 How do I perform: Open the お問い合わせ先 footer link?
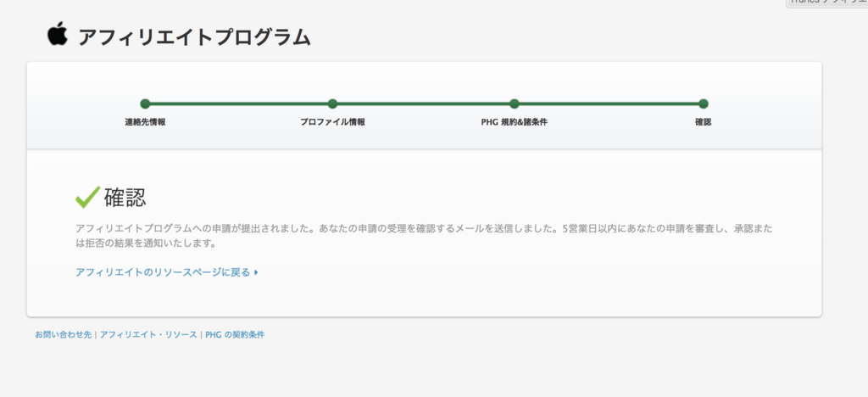[63, 335]
